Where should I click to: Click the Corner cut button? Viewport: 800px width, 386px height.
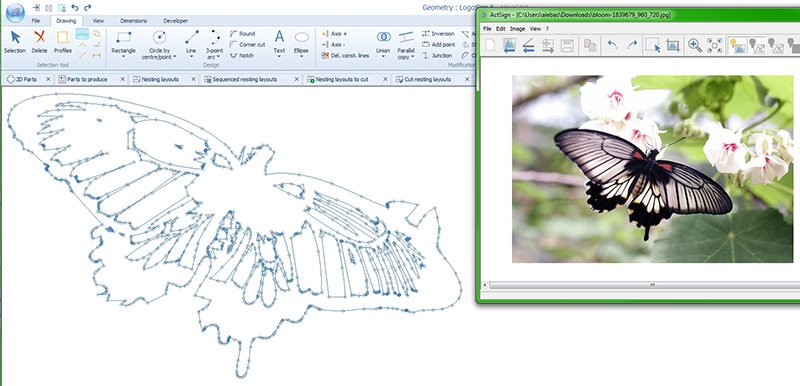pyautogui.click(x=247, y=44)
